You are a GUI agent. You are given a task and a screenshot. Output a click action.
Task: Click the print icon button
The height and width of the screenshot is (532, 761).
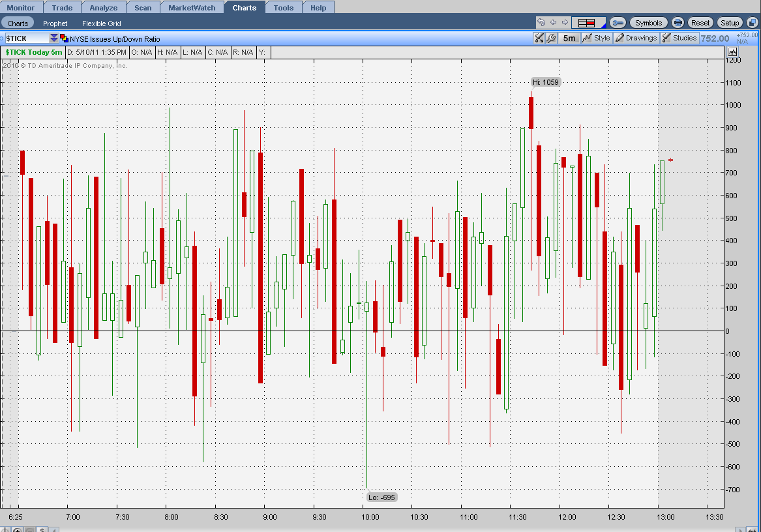(x=678, y=23)
